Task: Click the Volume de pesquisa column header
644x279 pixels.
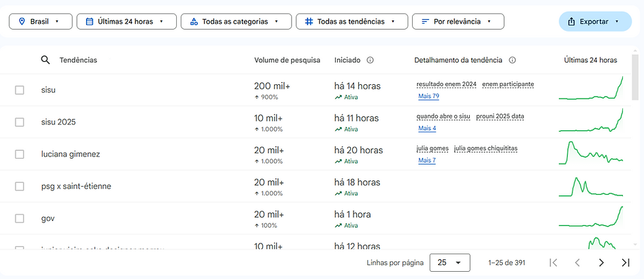Action: 287,60
